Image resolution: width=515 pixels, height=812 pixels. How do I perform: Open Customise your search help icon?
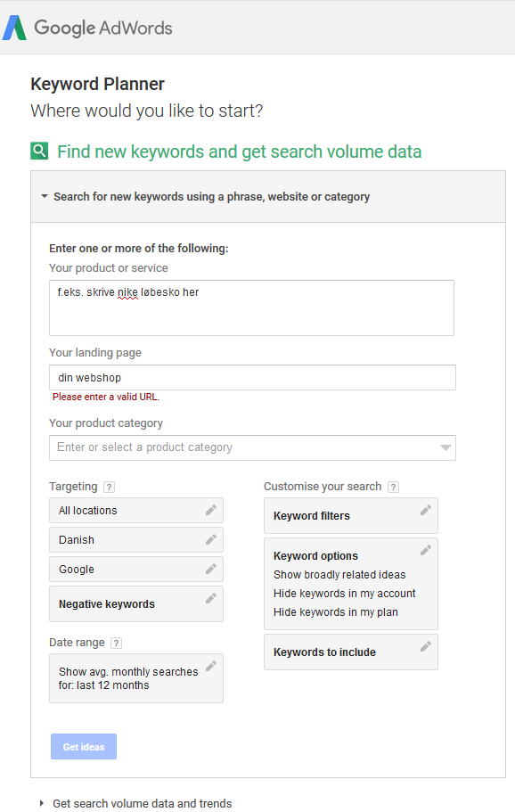tap(393, 487)
